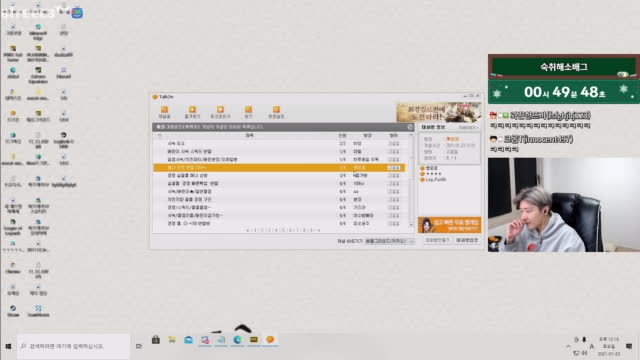Toggle the microphone icon in the system tray

coord(584,339)
